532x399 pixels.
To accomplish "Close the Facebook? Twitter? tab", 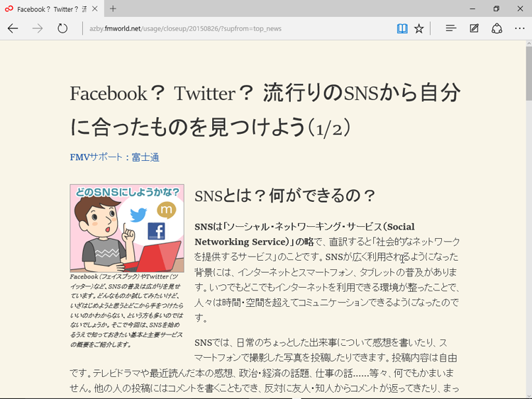I will pos(95,9).
